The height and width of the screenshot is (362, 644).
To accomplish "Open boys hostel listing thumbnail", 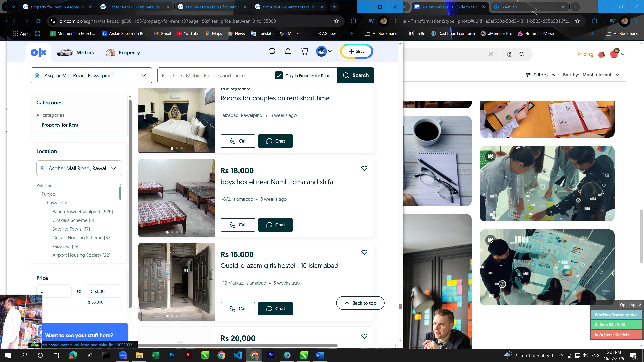I will click(x=176, y=198).
